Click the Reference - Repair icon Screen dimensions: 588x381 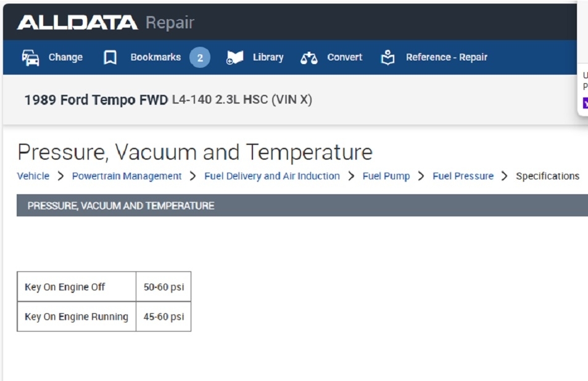point(387,57)
